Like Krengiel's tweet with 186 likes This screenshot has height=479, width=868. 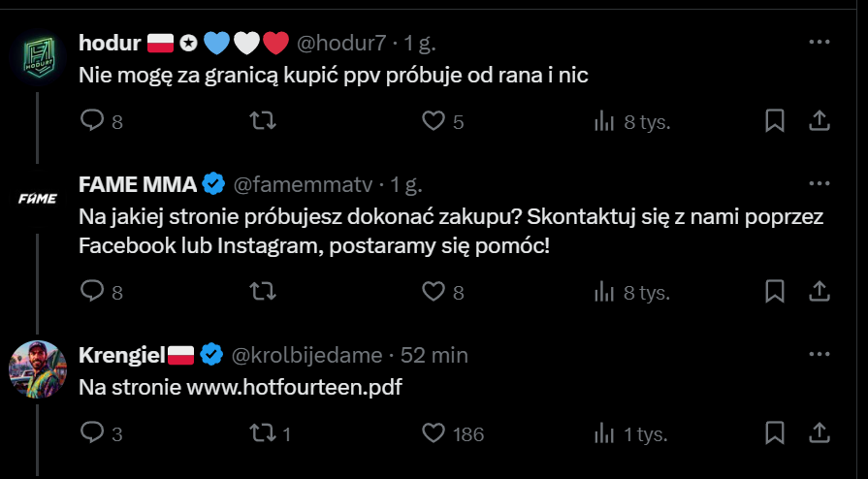(434, 433)
